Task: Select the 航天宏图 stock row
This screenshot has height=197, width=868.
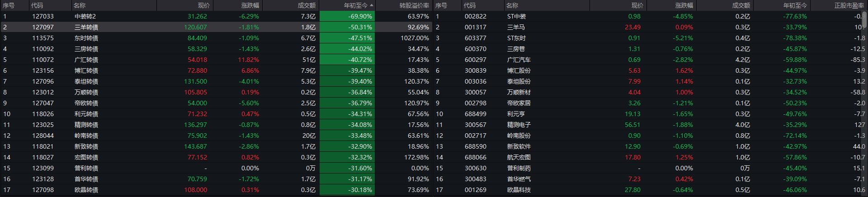Action: click(519, 157)
